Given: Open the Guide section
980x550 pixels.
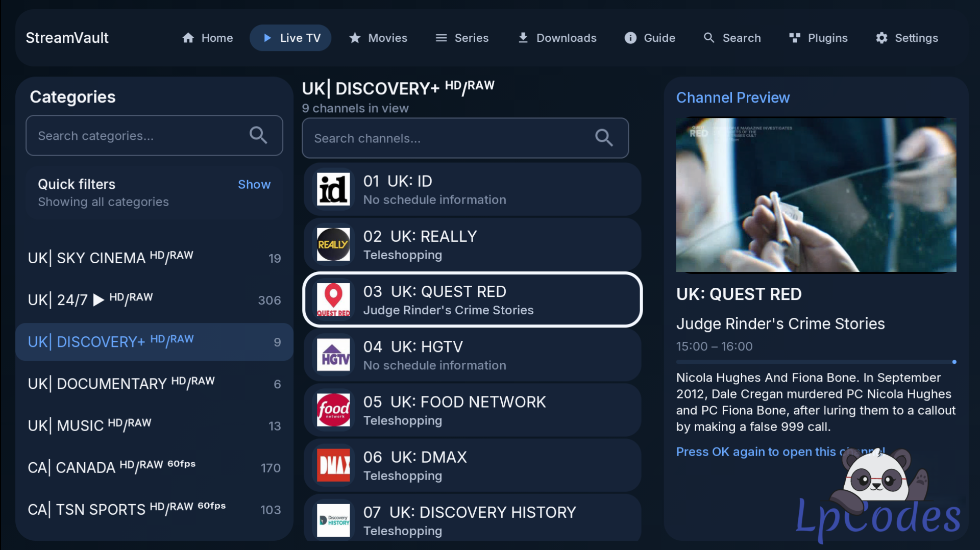Looking at the screenshot, I should coord(650,38).
